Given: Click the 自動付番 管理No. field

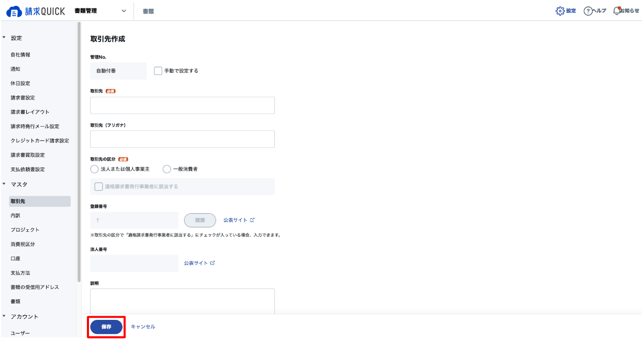Looking at the screenshot, I should point(118,71).
